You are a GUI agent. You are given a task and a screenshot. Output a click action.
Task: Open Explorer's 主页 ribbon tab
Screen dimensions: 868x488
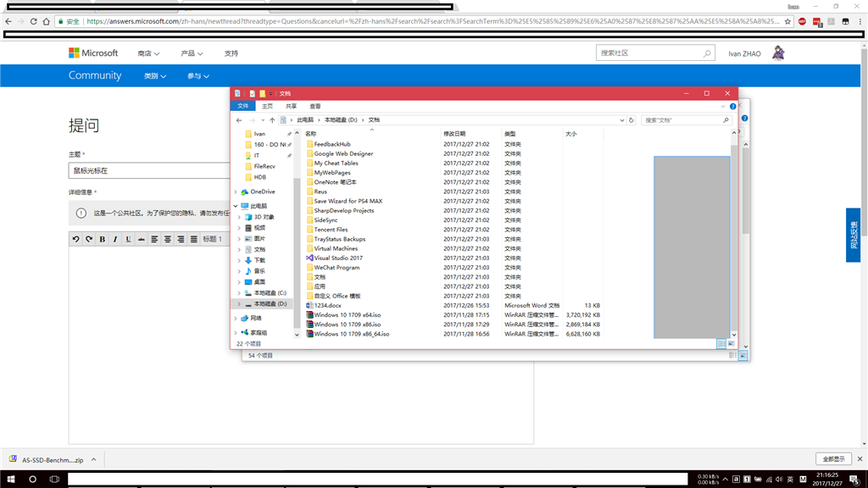(267, 106)
